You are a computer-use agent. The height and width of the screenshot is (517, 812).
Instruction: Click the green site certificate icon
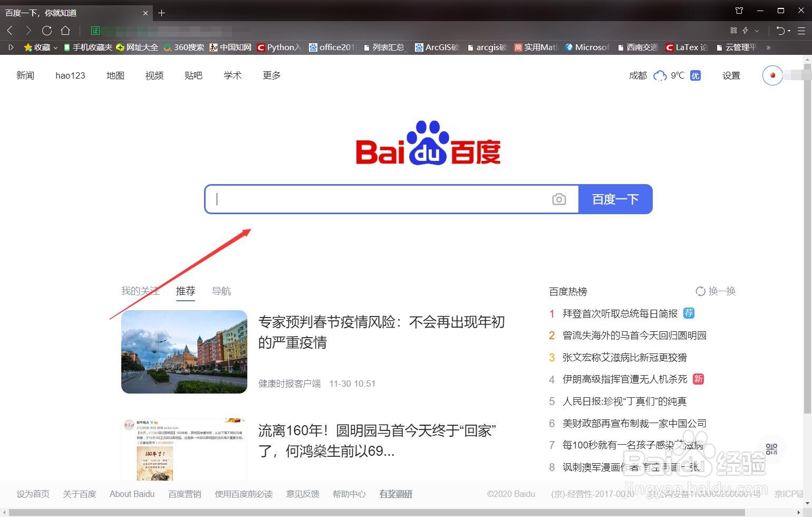click(95, 31)
